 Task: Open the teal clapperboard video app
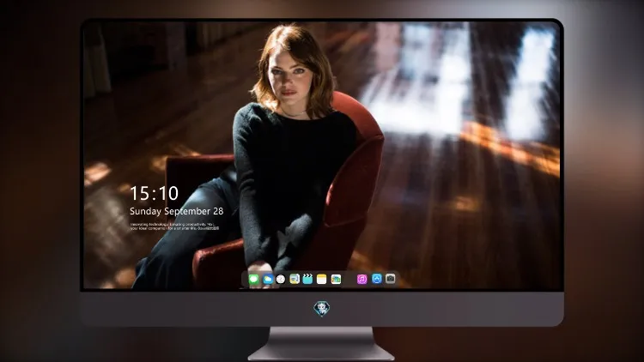307,279
